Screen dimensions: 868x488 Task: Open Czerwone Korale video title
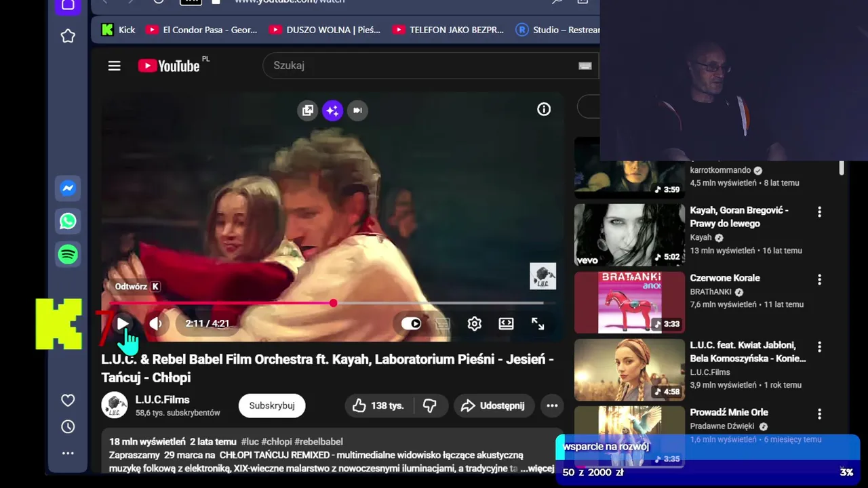725,278
